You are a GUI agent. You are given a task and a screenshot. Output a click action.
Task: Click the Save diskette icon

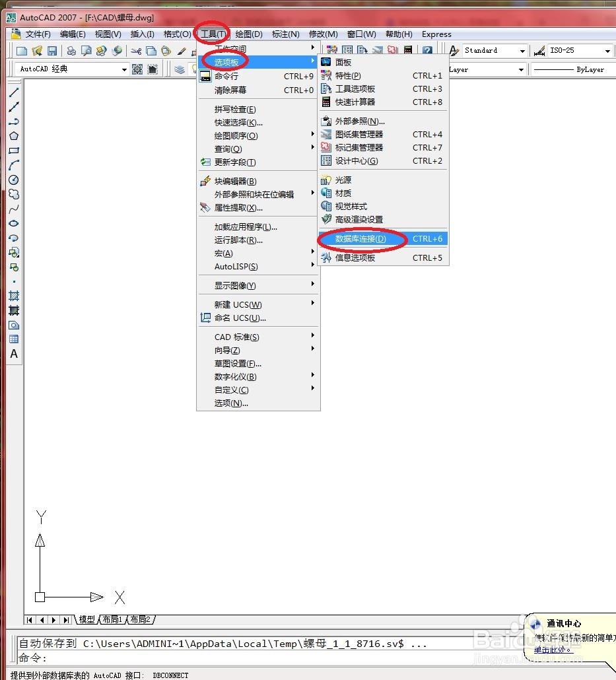coord(52,51)
